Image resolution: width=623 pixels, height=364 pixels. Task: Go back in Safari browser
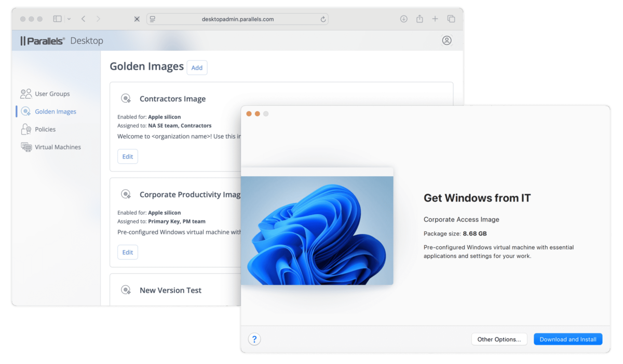(83, 19)
